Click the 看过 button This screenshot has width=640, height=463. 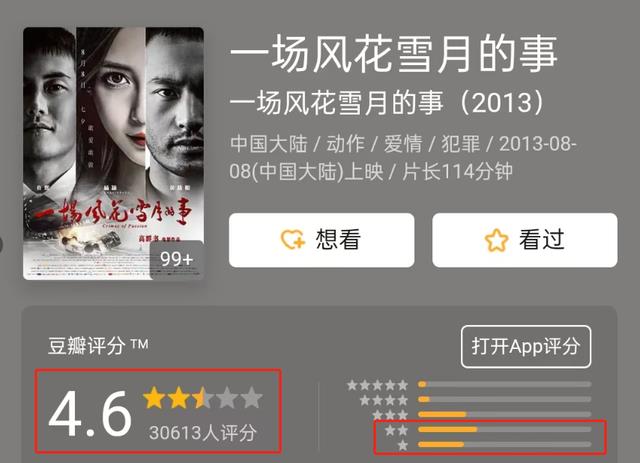tap(524, 240)
